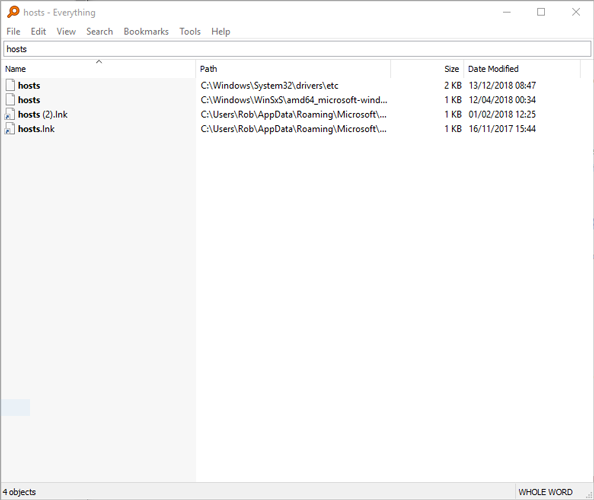Click file icon of hosts in WinSxS row
This screenshot has width=594, height=500.
click(10, 100)
